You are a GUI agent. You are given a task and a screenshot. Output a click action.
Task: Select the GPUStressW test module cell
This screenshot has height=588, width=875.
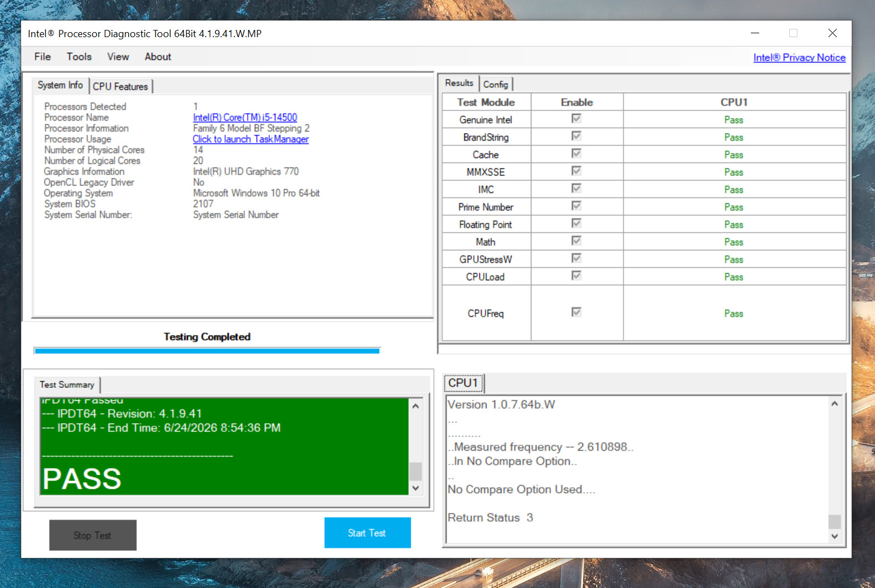point(486,259)
